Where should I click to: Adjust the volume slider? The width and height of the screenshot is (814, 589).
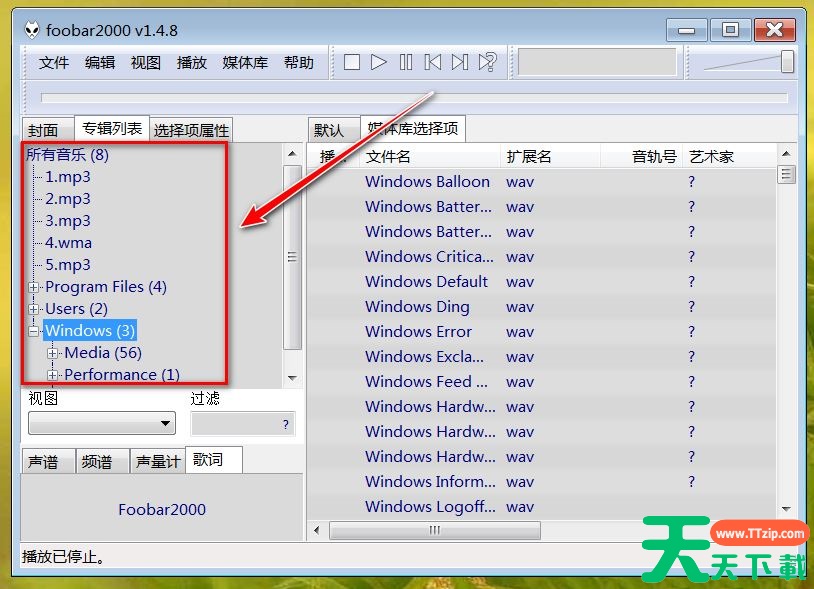click(x=788, y=62)
